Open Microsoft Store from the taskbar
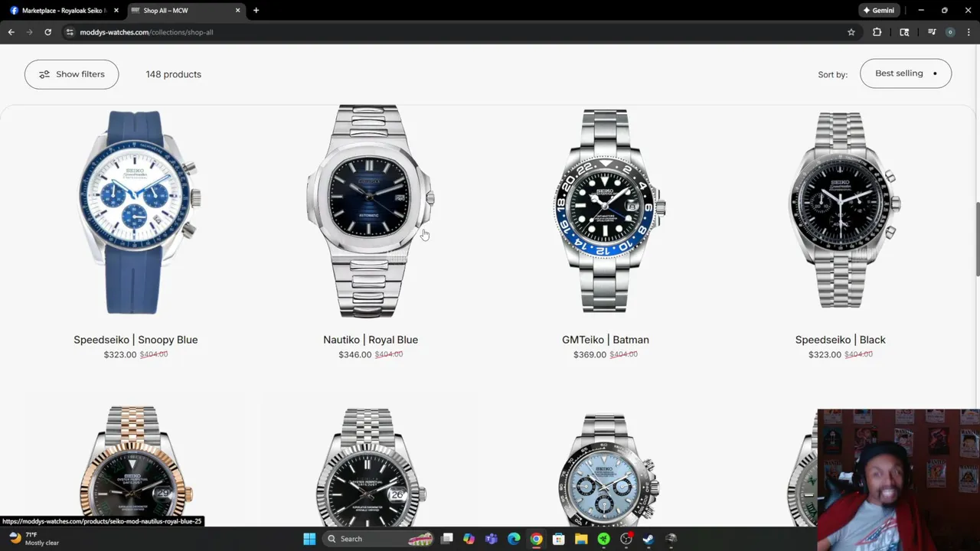The height and width of the screenshot is (551, 980). pos(559,539)
